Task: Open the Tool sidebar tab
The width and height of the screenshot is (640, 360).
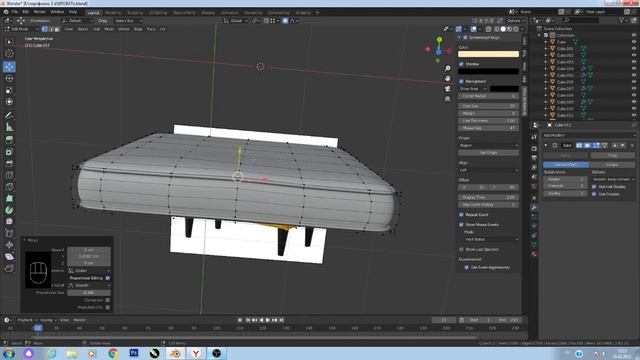Action: 525,53
